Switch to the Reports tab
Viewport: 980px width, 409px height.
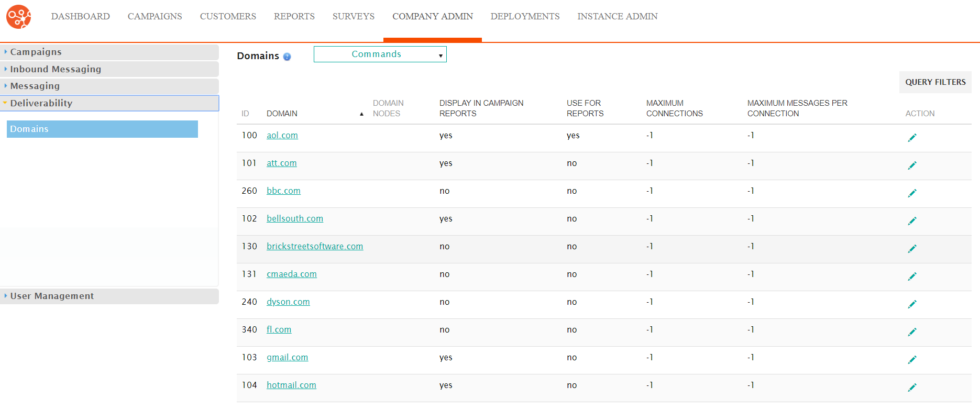click(294, 16)
